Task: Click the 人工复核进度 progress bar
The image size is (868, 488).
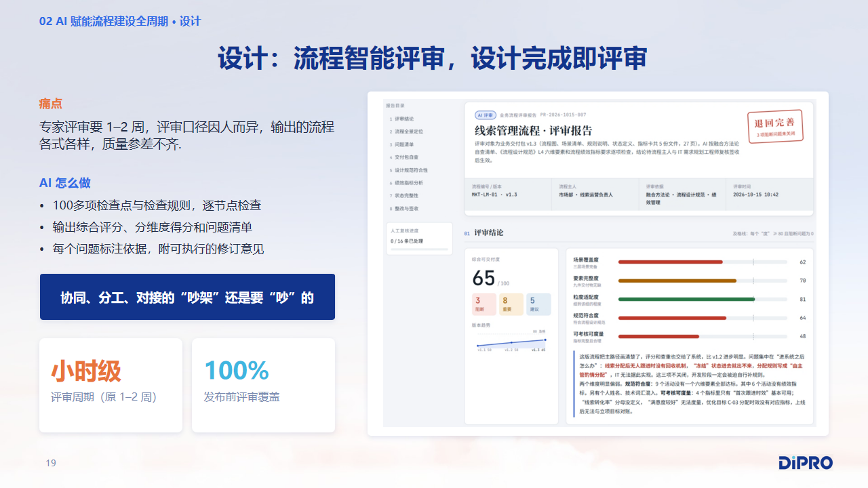Action: (x=419, y=249)
